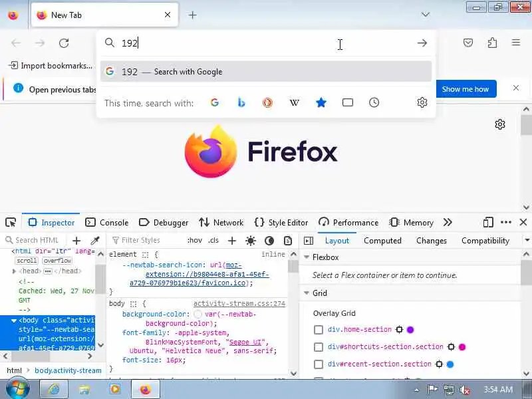Toggle the :hov pseudo-class panel
Viewport: 532px width, 399px height.
(x=195, y=240)
